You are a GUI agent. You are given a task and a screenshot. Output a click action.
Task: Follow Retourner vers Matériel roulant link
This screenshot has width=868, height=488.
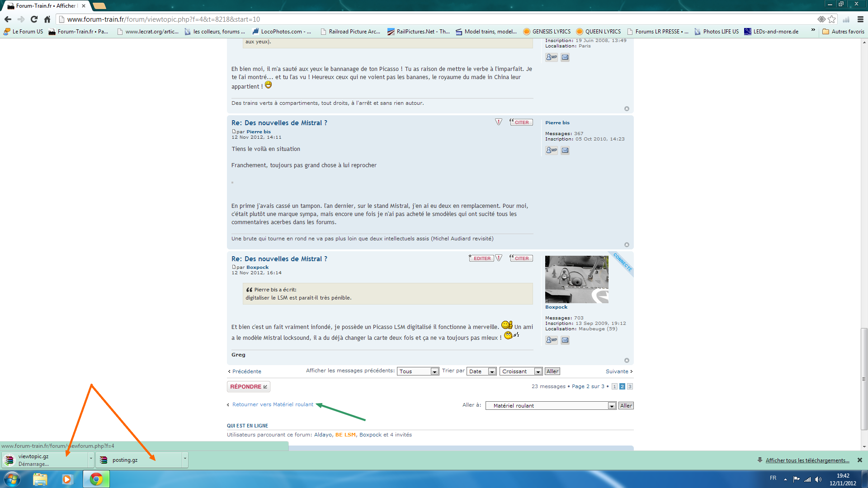pos(273,405)
